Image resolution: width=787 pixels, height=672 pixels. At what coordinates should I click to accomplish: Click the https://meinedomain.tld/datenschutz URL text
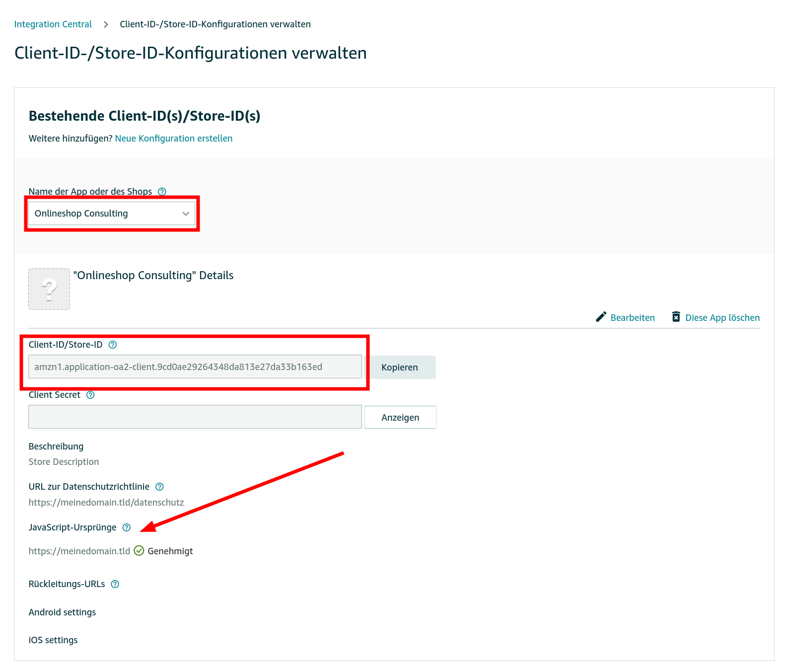106,503
